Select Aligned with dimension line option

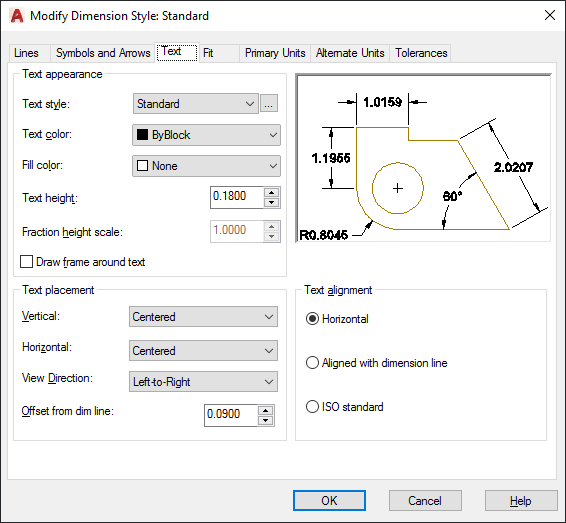coord(312,363)
